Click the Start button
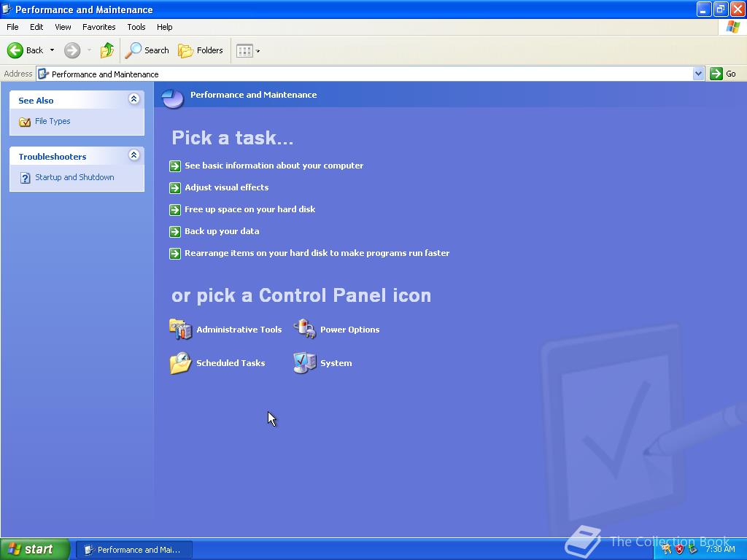 [x=35, y=549]
